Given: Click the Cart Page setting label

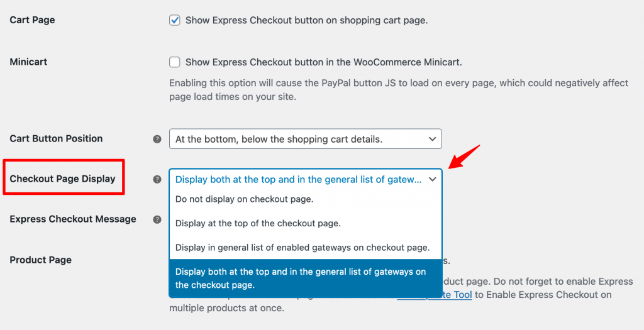Looking at the screenshot, I should (32, 20).
